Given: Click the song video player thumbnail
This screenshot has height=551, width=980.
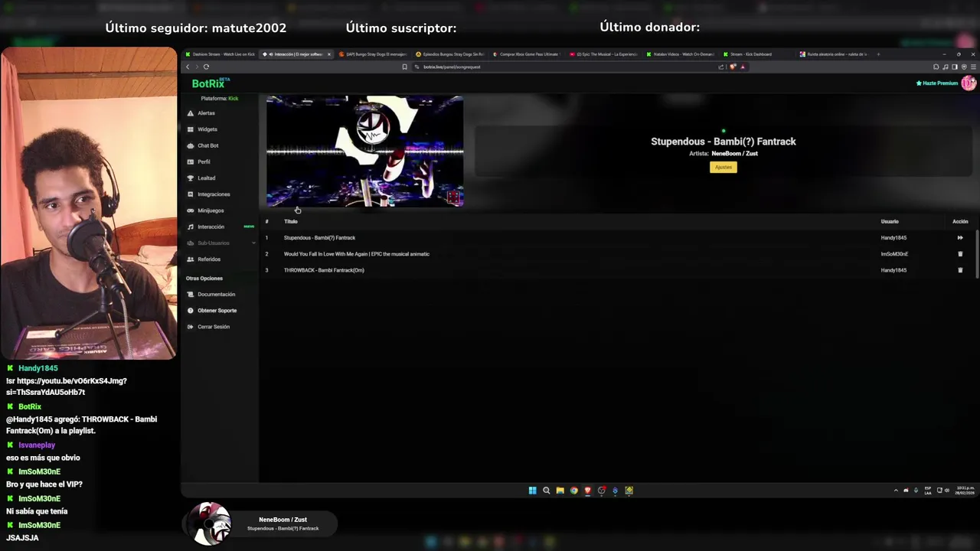Looking at the screenshot, I should click(364, 151).
